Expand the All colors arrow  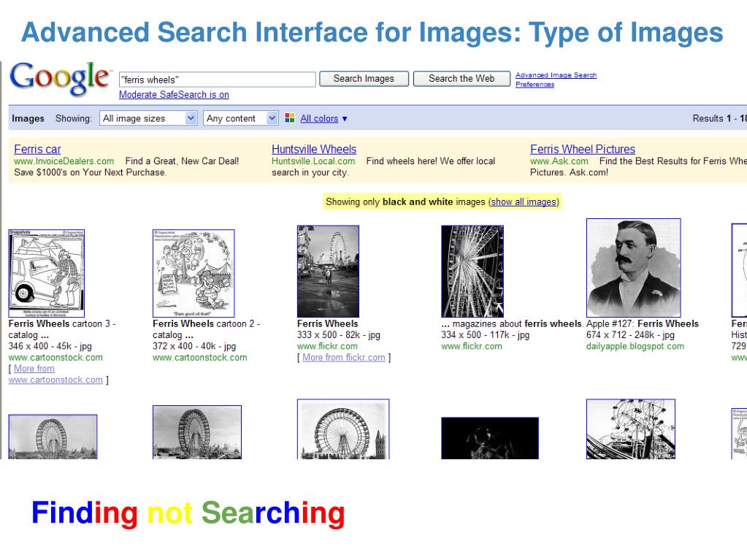(345, 118)
